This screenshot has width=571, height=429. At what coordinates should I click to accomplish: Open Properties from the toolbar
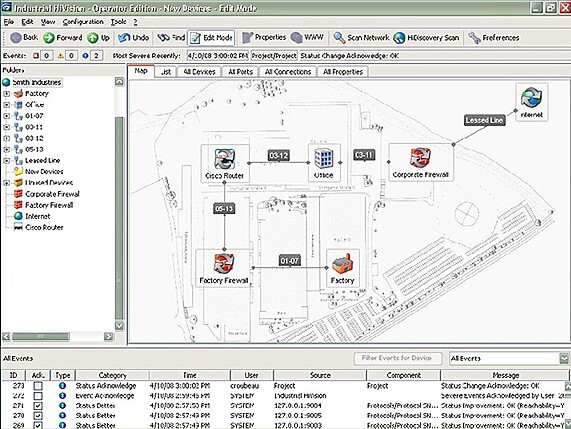[x=264, y=38]
